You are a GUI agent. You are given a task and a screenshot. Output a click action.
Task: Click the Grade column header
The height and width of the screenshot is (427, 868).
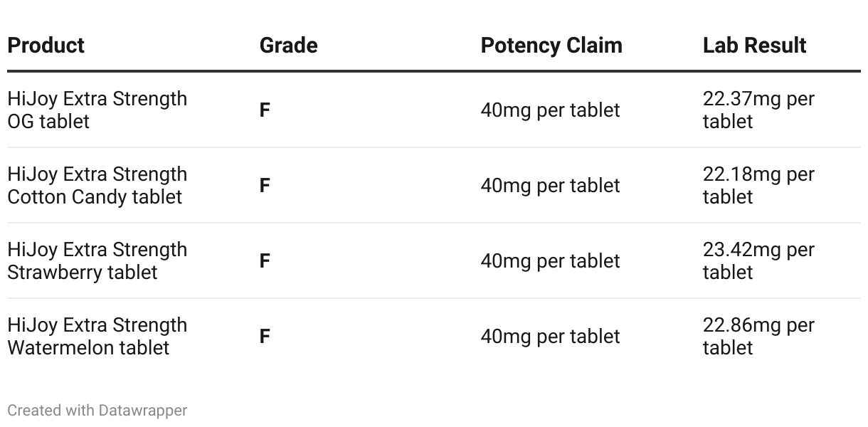point(289,46)
